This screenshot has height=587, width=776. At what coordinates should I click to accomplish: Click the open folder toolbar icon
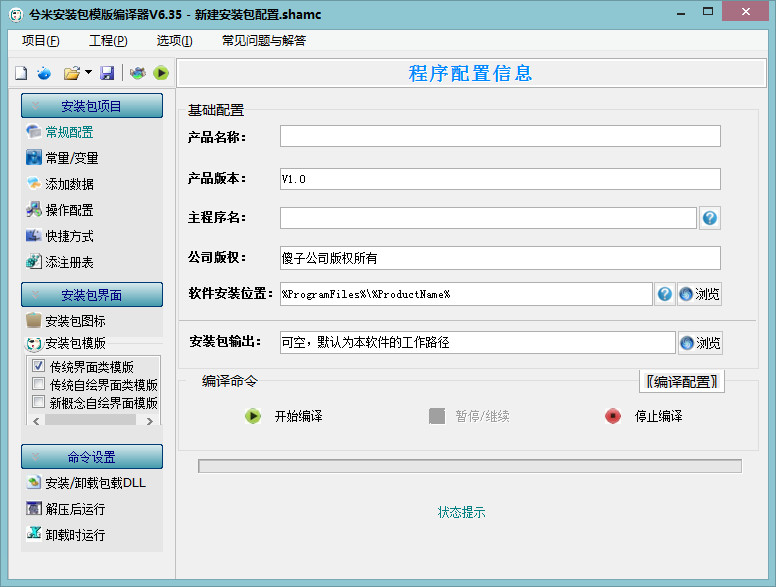(x=72, y=73)
